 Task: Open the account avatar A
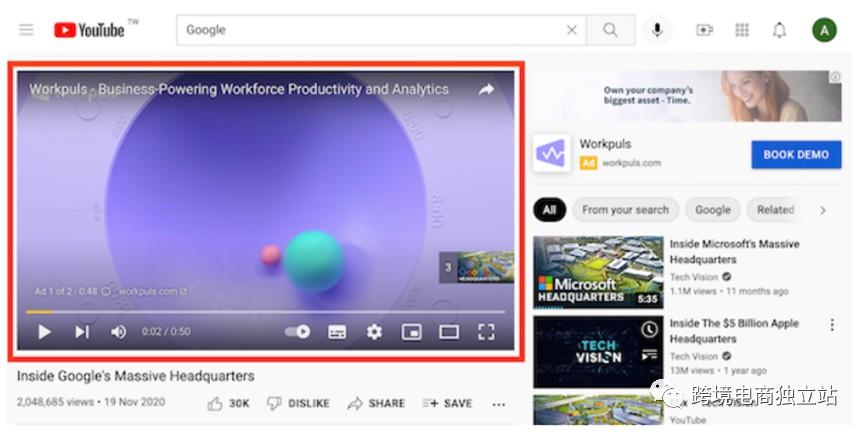(824, 30)
